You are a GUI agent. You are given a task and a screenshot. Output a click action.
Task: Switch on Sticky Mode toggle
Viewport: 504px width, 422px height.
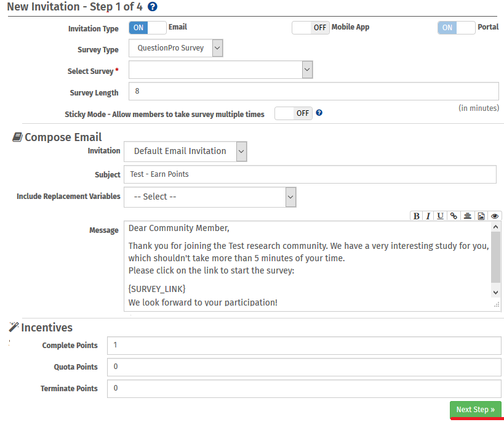click(x=294, y=113)
